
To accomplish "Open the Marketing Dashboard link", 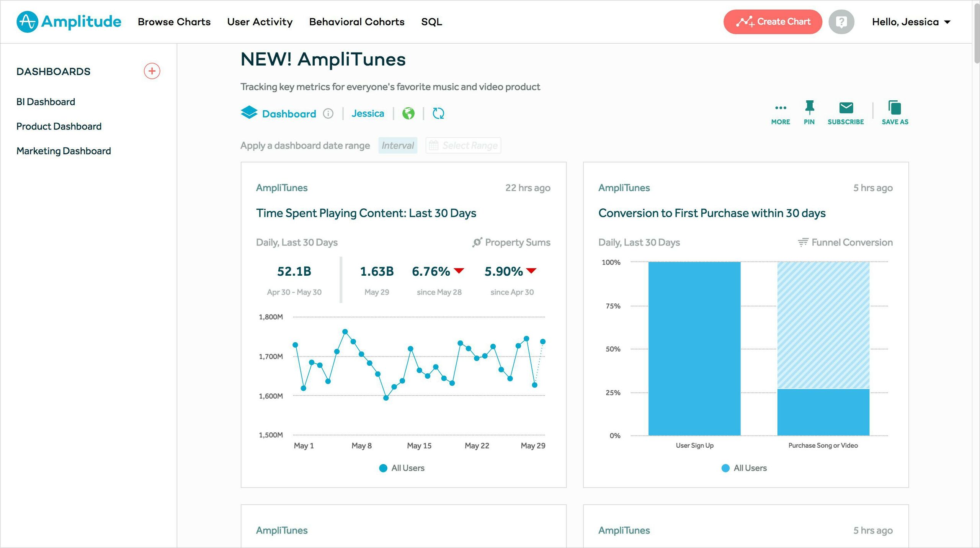I will pyautogui.click(x=64, y=151).
